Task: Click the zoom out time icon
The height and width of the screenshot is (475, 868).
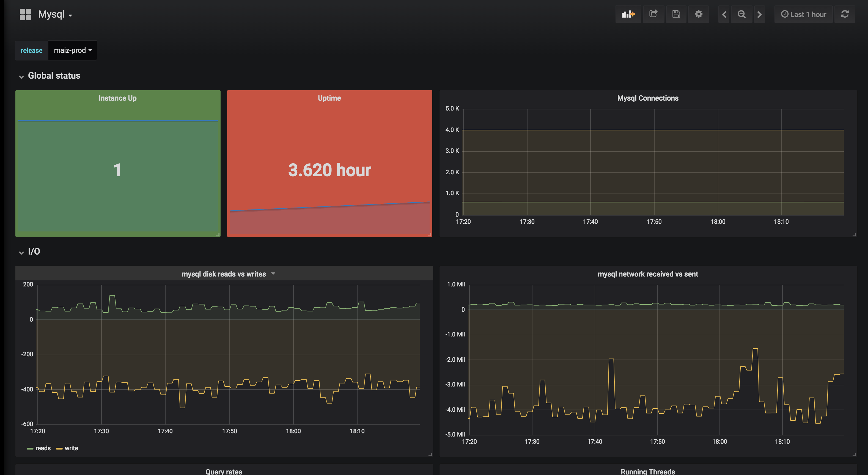Action: [742, 15]
